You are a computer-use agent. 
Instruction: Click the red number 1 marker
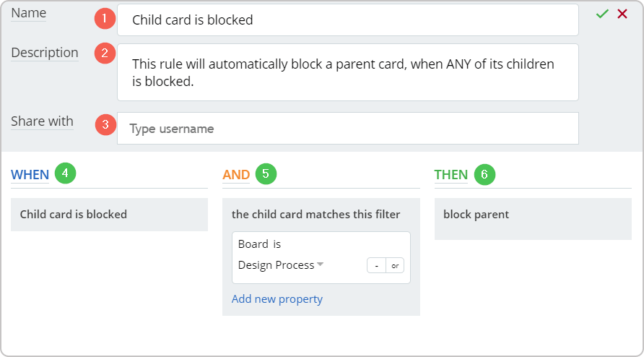coord(105,18)
